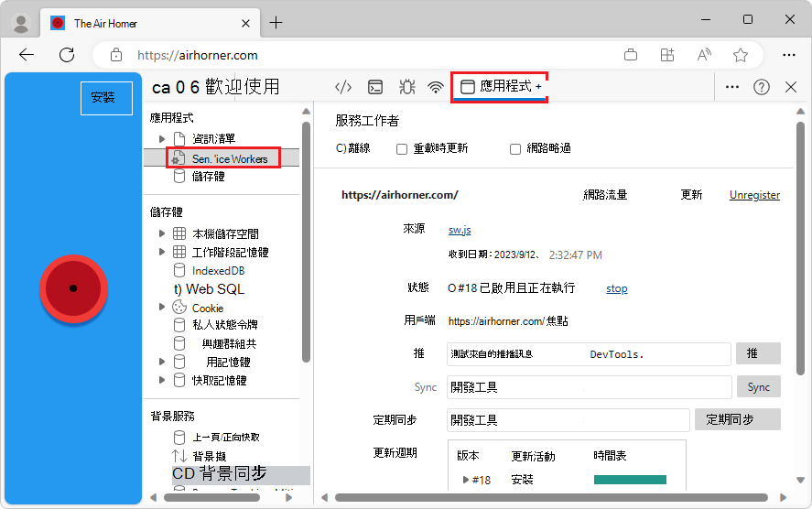Expand version #18 in update cycle
Screen dimensions: 812x509
pyautogui.click(x=466, y=480)
